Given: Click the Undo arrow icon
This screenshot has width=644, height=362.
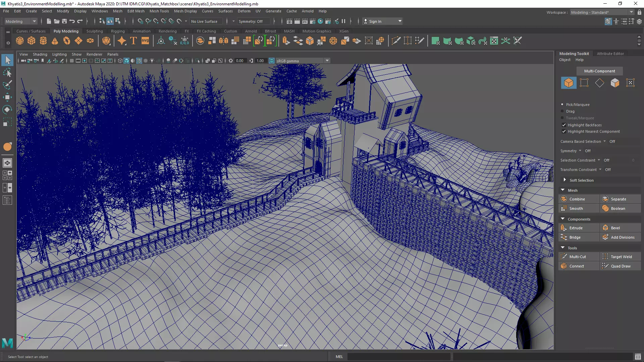Looking at the screenshot, I should 72,21.
